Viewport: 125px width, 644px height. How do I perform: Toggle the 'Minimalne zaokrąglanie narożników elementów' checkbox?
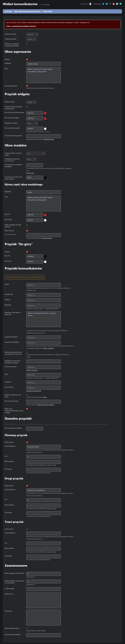[27, 44]
